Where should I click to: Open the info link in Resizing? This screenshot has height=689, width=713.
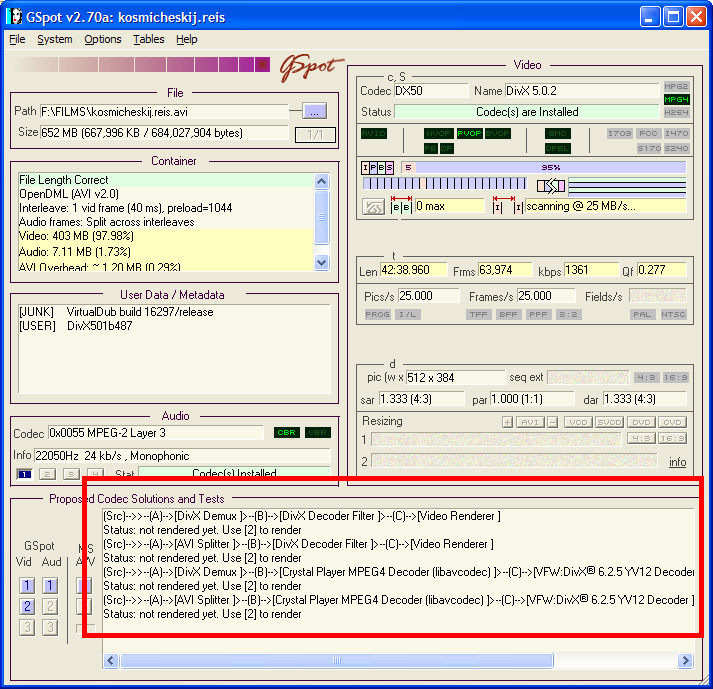click(x=677, y=462)
